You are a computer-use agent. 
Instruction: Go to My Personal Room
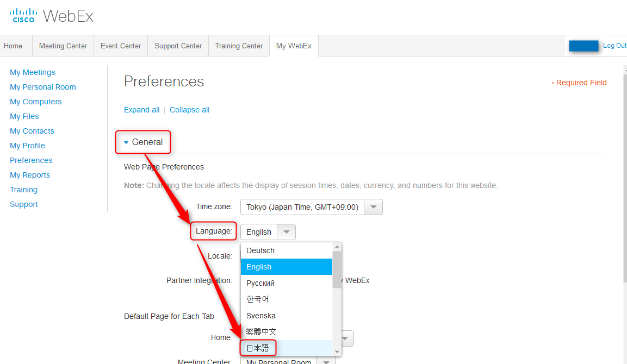pos(43,87)
